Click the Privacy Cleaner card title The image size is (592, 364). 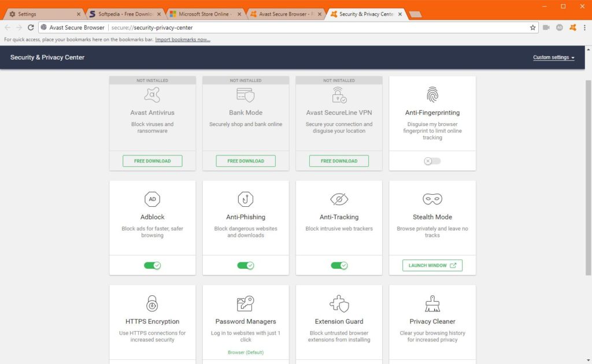pos(432,321)
